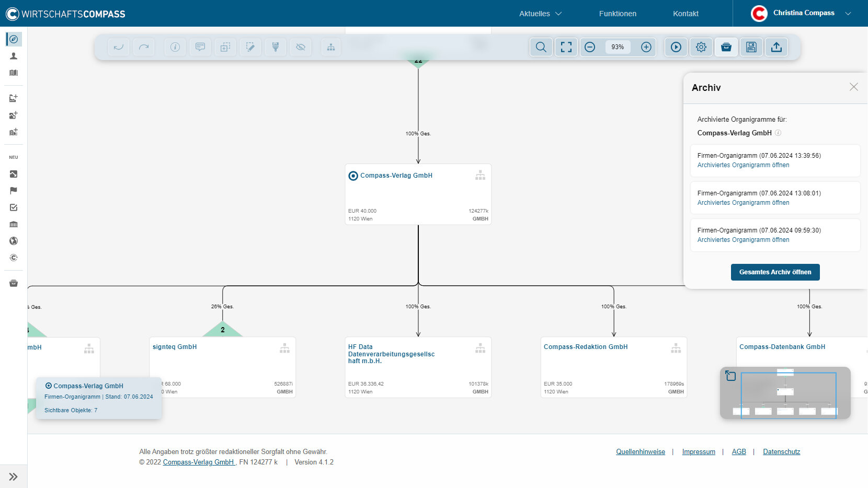
Task: Open archived organigram from 09:59:30
Action: click(743, 240)
